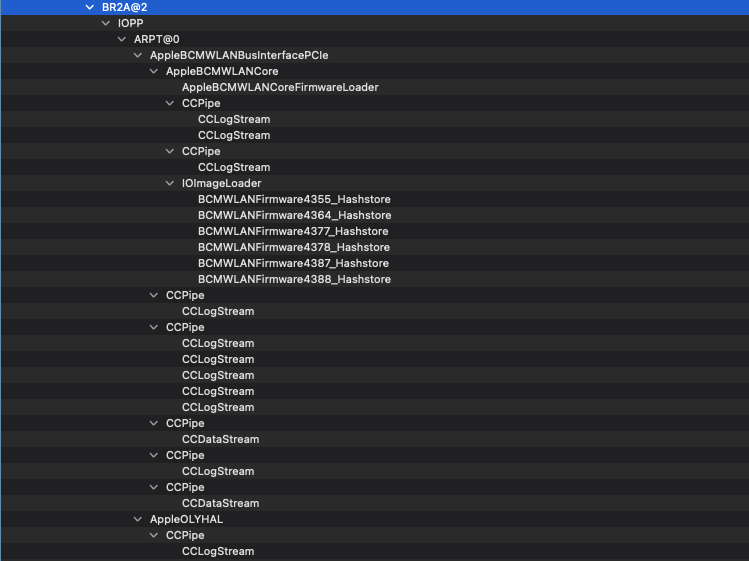Image resolution: width=749 pixels, height=561 pixels.
Task: Collapse the IOImageLoader chevron
Action: [170, 183]
